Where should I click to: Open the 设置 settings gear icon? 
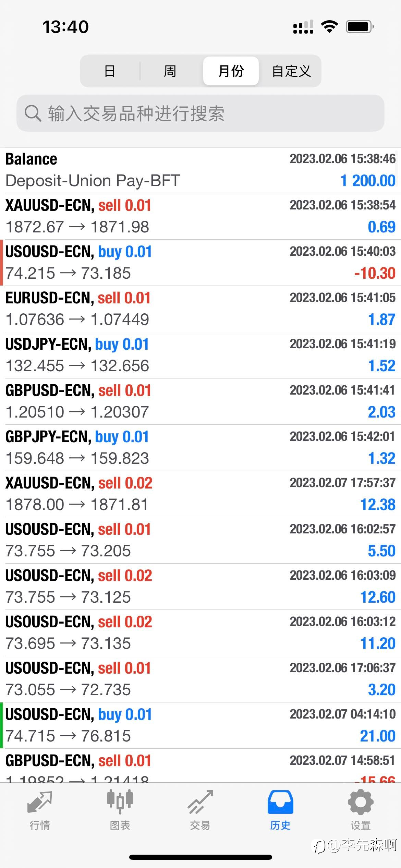(361, 802)
